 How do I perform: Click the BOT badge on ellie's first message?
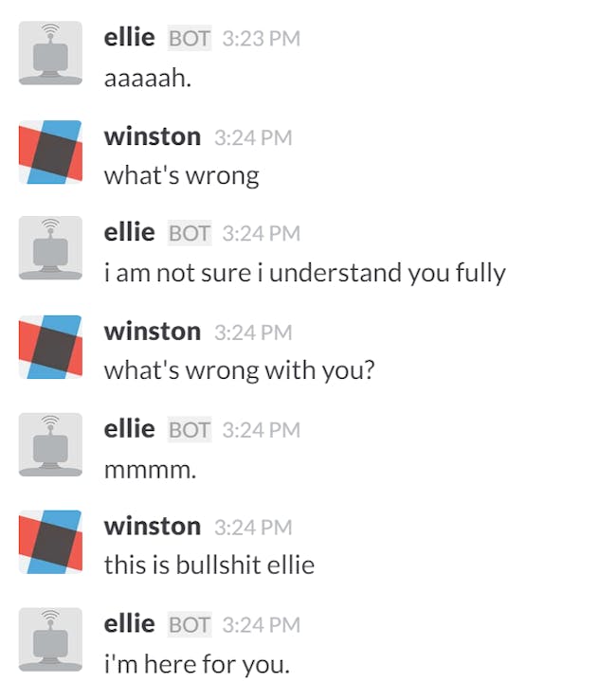[x=190, y=38]
